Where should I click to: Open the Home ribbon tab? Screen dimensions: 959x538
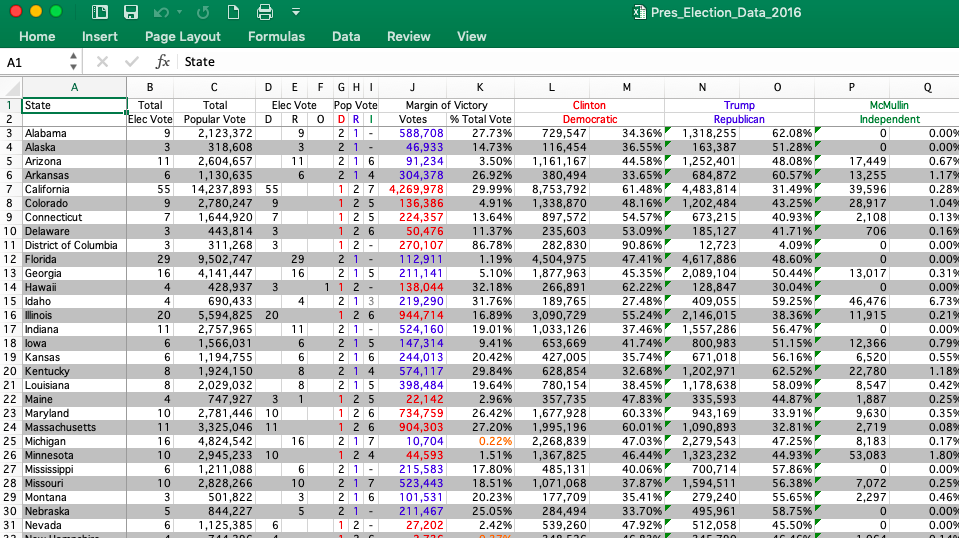(x=37, y=37)
